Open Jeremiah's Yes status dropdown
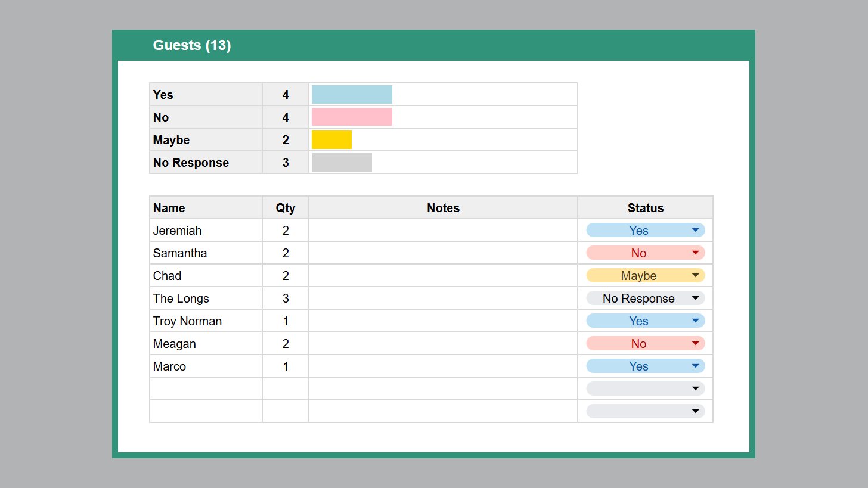Screen dimensions: 868x488 [x=645, y=231]
